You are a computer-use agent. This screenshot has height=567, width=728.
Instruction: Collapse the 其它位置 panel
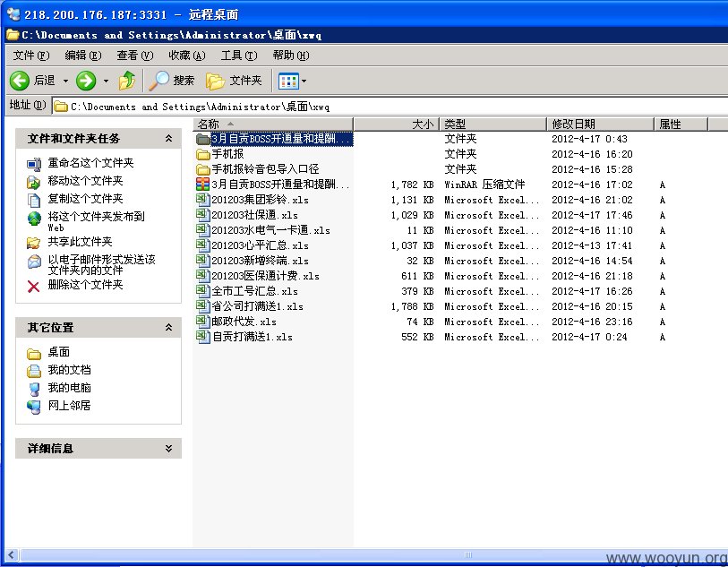[168, 327]
